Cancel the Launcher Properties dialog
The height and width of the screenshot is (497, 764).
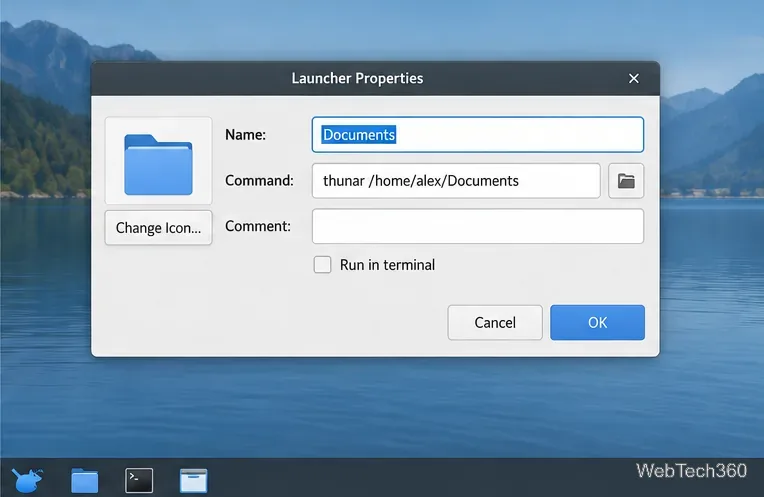[495, 323]
